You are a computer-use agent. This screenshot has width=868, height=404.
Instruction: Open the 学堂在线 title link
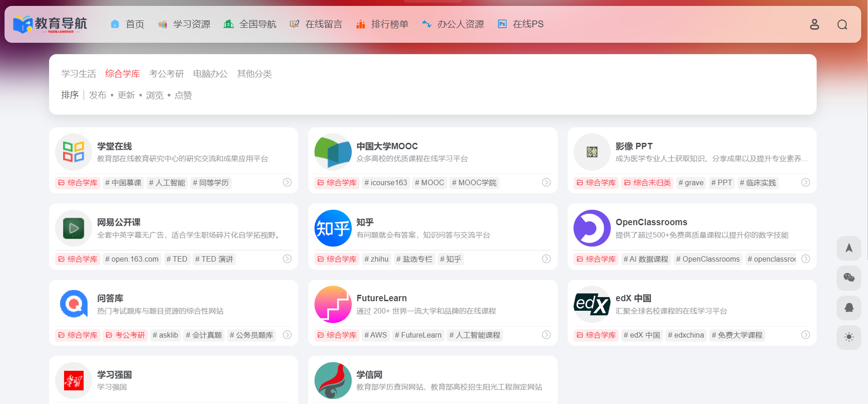[x=115, y=146]
